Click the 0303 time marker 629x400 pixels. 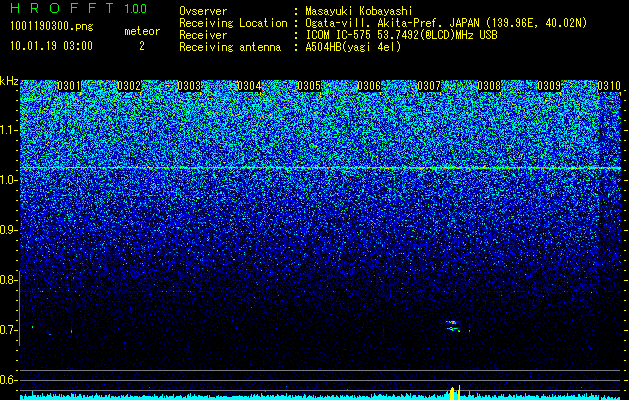click(189, 86)
